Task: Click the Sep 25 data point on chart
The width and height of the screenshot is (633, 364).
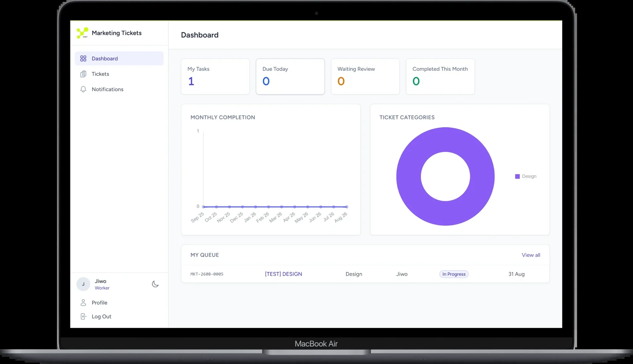Action: pos(203,207)
